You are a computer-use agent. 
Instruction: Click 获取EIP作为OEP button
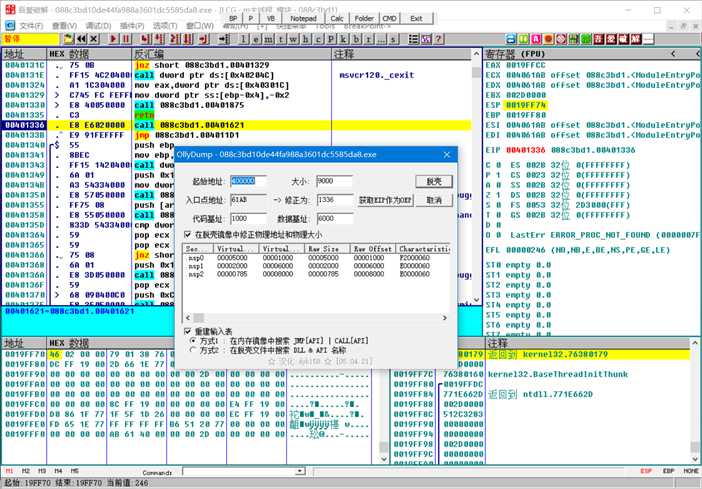[385, 200]
